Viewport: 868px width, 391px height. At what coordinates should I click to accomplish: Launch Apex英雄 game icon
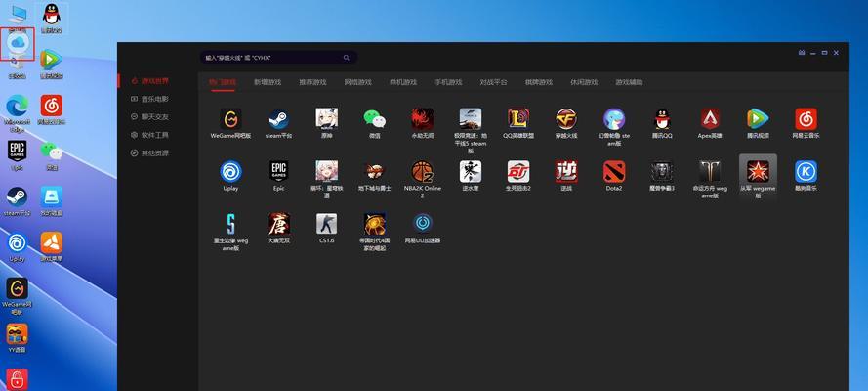(710, 119)
